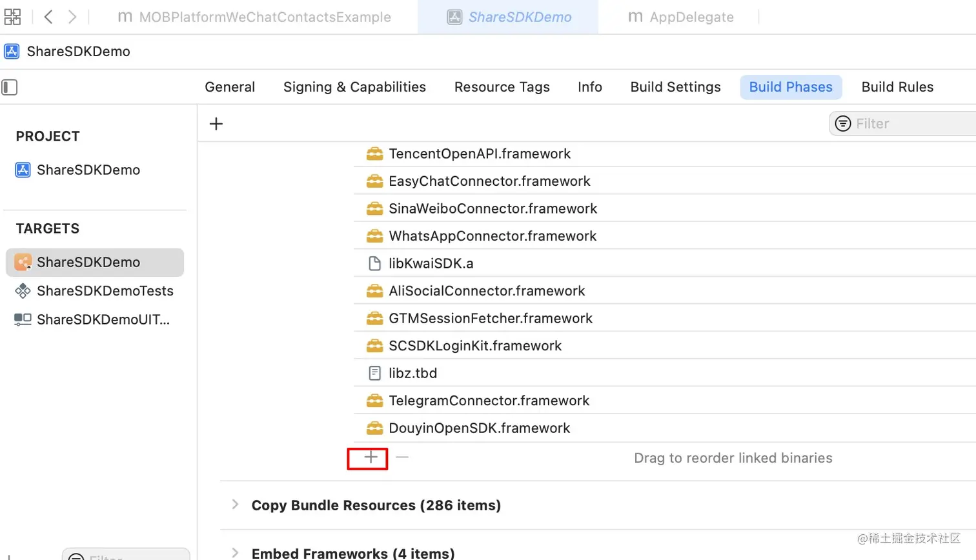Click the filter icon in Filter field
This screenshot has width=976, height=560.
click(x=843, y=123)
